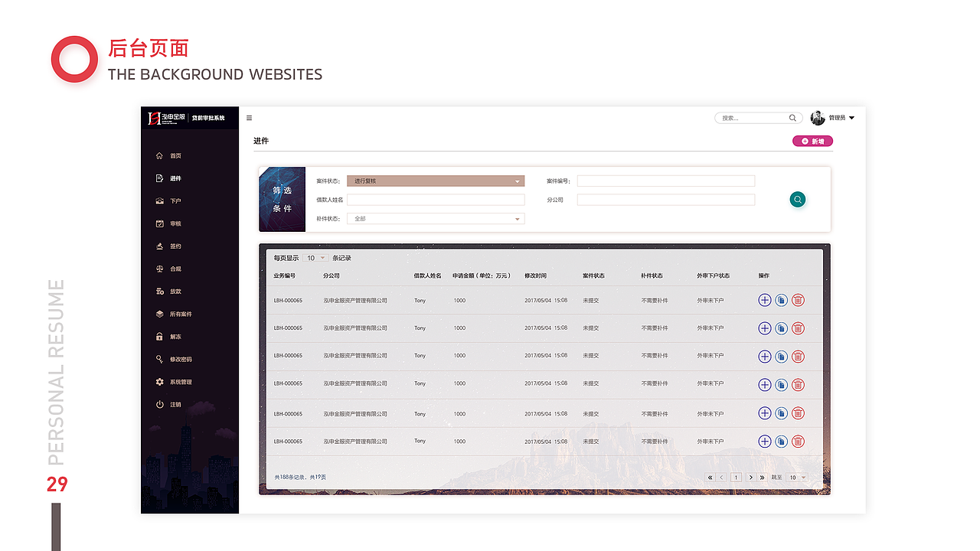The image size is (980, 551).
Task: Click the 借款人姓名 column header
Action: [428, 275]
